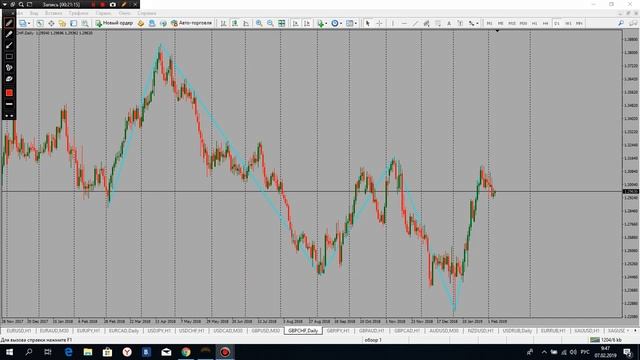Switch to the USDCHF,H1 chart tab
640x360 pixels.
click(191, 331)
